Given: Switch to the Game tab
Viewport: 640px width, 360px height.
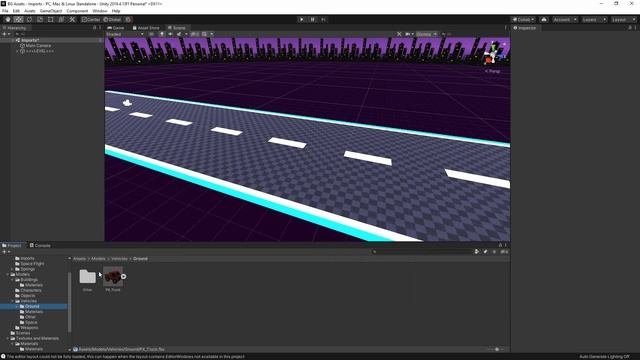Looking at the screenshot, I should point(116,28).
